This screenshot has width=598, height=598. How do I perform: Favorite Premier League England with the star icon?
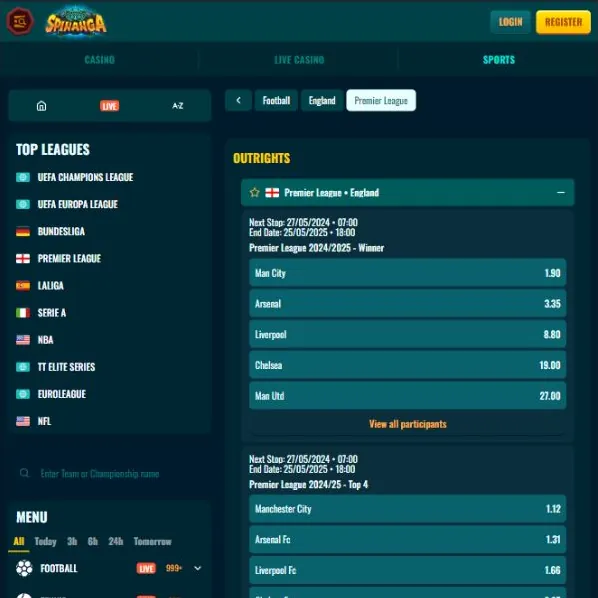pos(254,193)
